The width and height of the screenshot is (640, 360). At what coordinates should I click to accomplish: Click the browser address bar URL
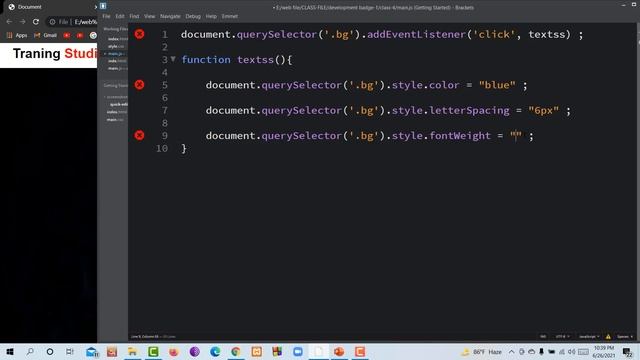point(86,22)
